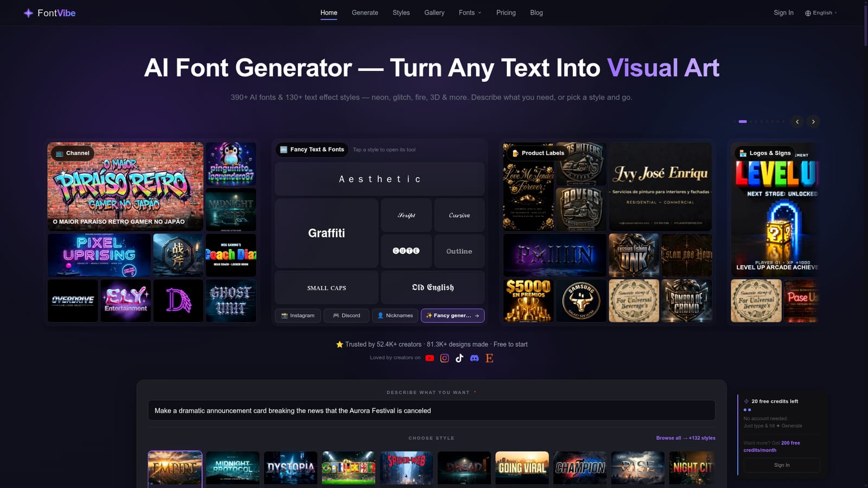Click Sign In button in credits panel

782,465
